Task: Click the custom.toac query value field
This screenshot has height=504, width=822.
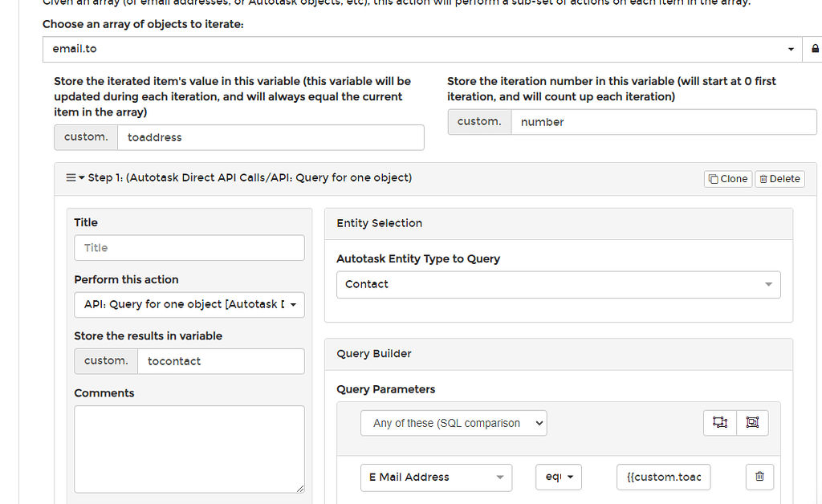Action: [x=663, y=477]
